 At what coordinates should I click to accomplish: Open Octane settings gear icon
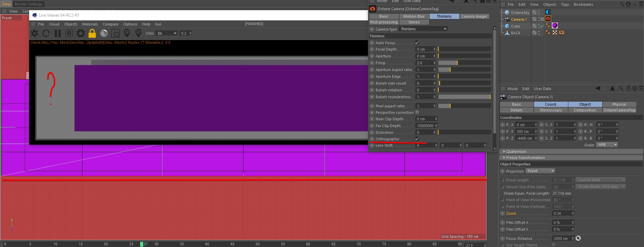(81, 33)
